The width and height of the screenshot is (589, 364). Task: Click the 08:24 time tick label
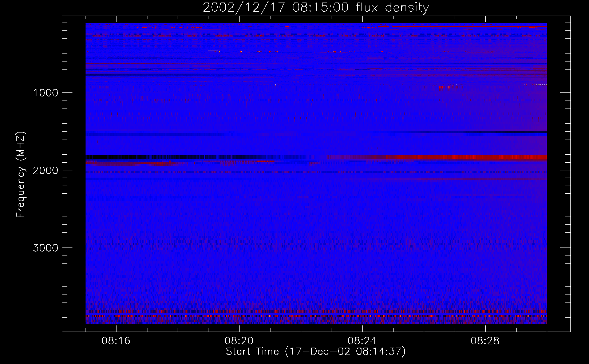point(362,341)
